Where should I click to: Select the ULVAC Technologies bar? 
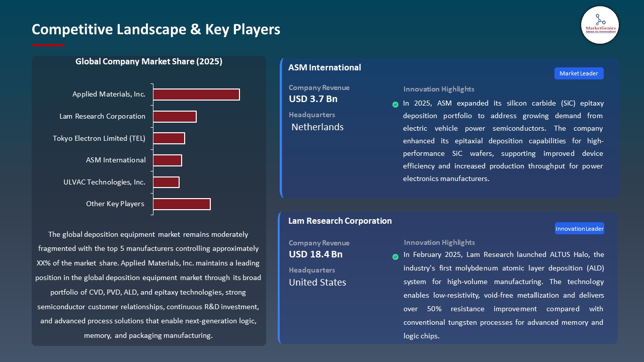click(x=166, y=182)
